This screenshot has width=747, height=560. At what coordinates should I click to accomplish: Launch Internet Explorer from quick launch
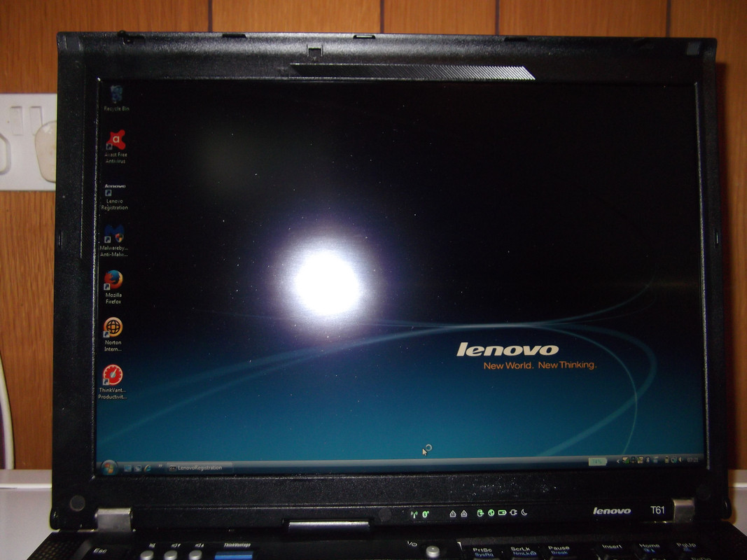coord(148,468)
